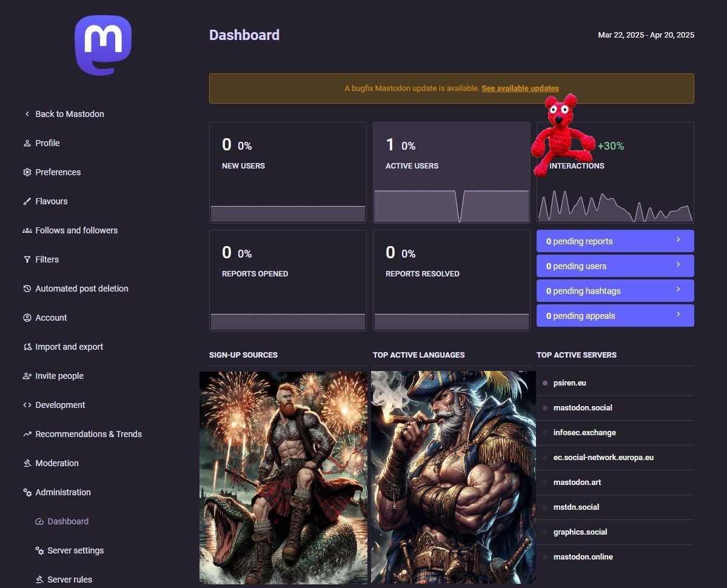Open the 0 pending reports button
This screenshot has height=588, width=727.
615,241
